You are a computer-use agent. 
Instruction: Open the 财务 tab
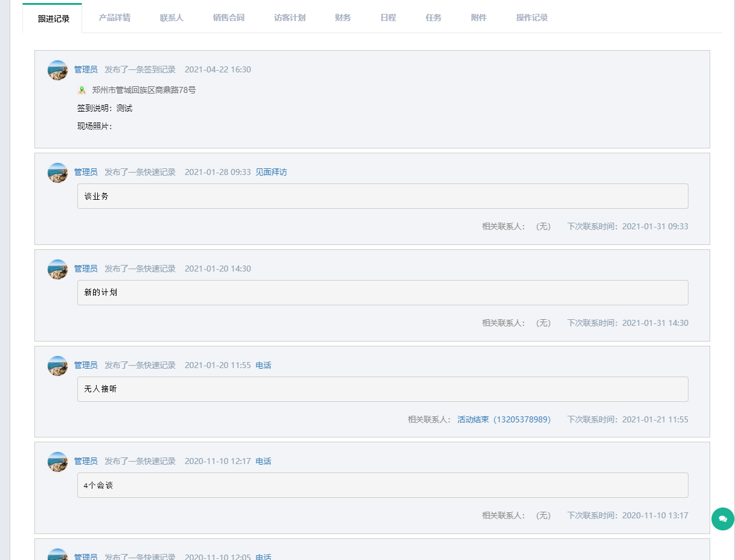click(x=343, y=18)
